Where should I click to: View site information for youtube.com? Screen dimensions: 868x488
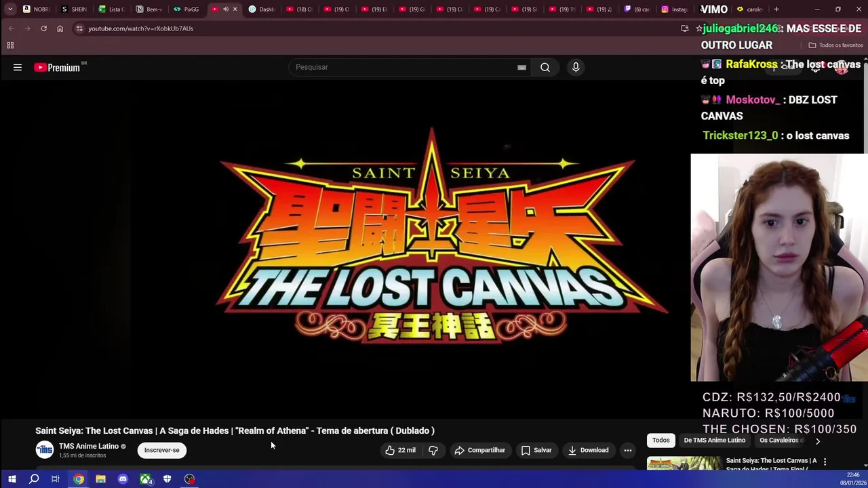tap(79, 28)
